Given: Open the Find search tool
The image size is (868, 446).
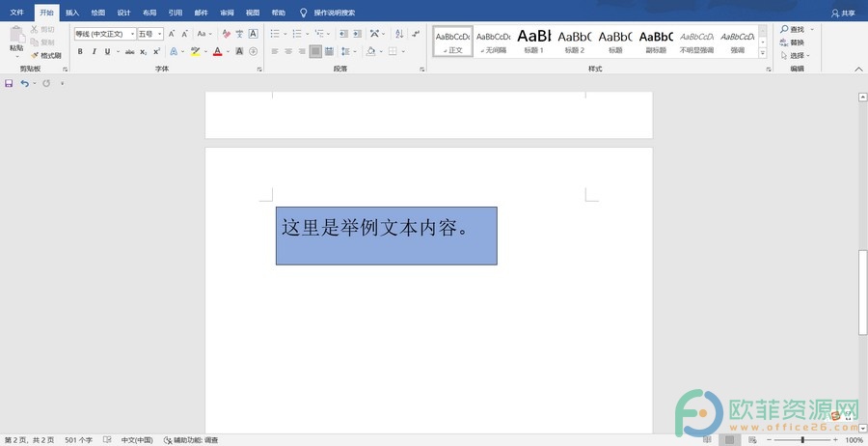Looking at the screenshot, I should 793,29.
